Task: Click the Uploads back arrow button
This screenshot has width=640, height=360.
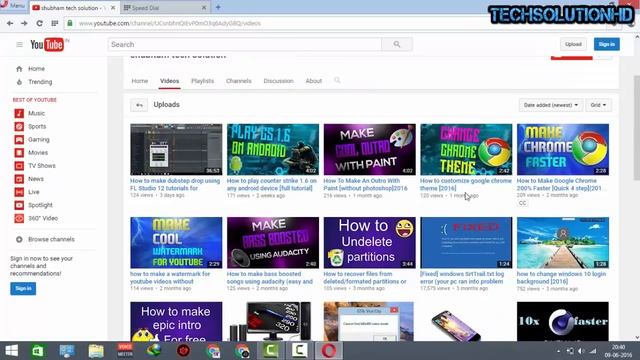Action: pos(139,105)
